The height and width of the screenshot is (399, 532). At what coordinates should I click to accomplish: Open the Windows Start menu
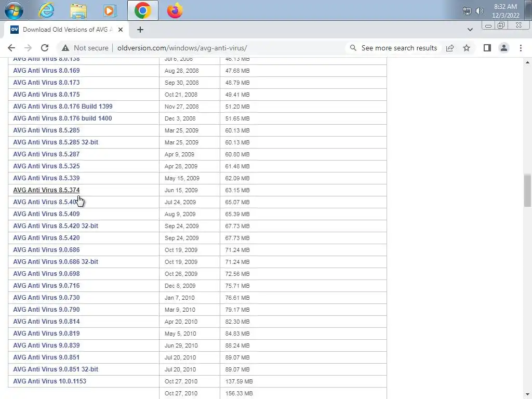pos(14,10)
